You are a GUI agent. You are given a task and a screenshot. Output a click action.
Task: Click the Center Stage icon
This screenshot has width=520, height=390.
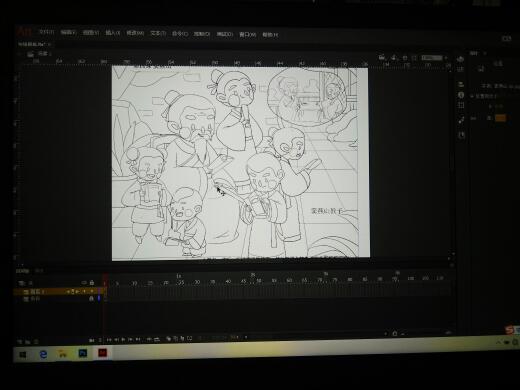[405, 58]
